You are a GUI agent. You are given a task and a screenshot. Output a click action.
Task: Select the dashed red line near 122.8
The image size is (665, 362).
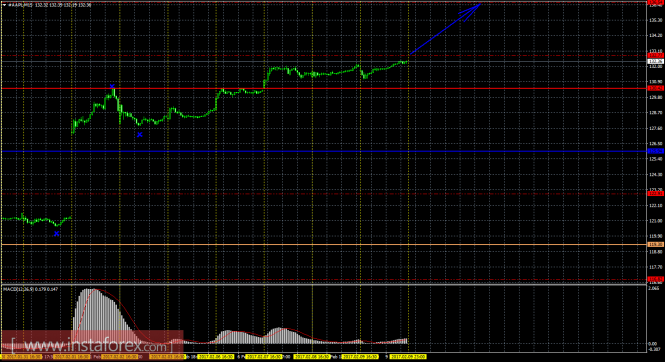pos(324,194)
